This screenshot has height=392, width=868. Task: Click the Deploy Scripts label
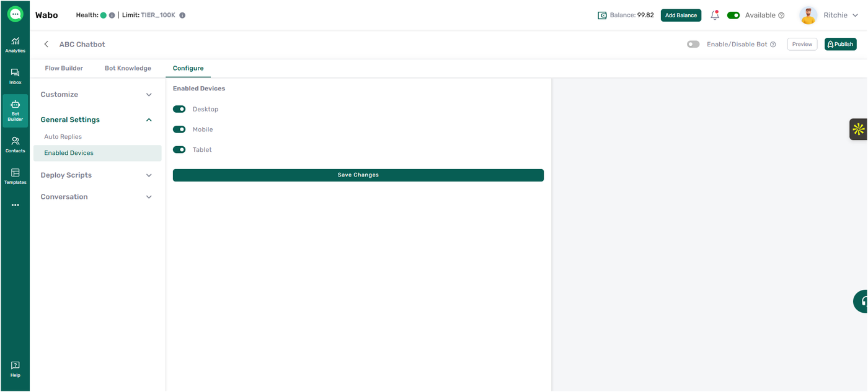tap(66, 175)
